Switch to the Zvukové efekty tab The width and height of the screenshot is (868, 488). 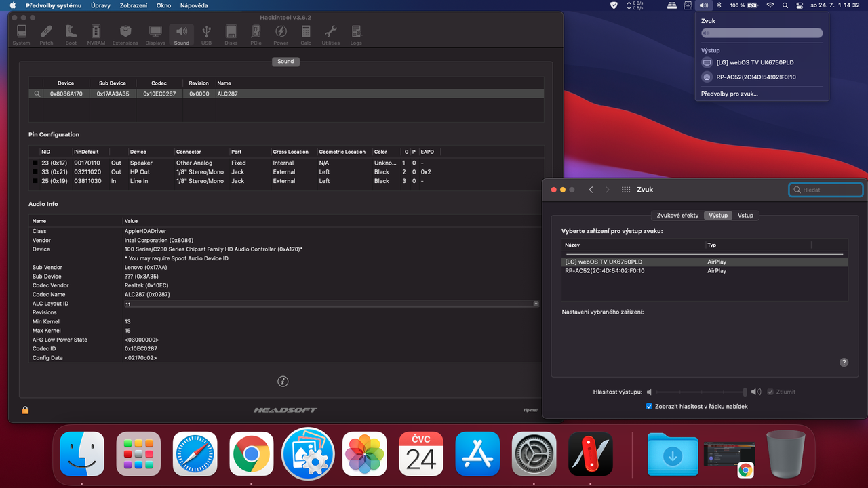point(677,215)
